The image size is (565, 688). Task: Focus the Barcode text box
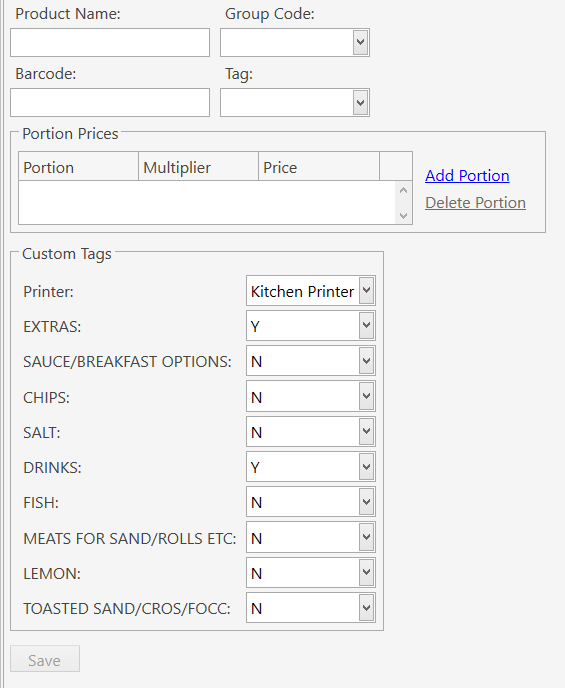point(110,103)
